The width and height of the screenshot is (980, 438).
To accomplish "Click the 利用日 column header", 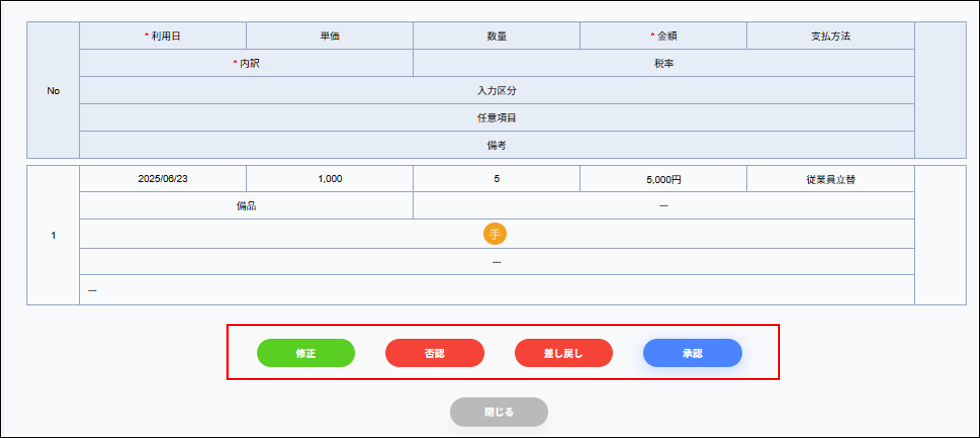I will pyautogui.click(x=163, y=36).
